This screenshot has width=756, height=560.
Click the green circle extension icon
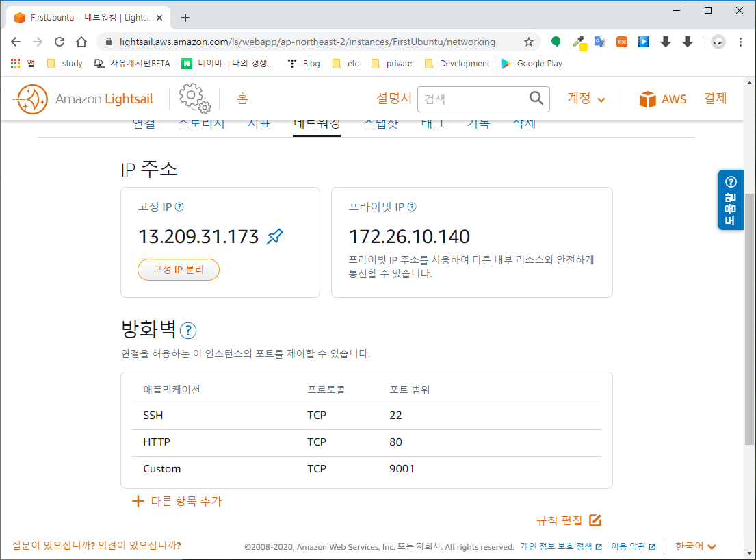(x=556, y=42)
